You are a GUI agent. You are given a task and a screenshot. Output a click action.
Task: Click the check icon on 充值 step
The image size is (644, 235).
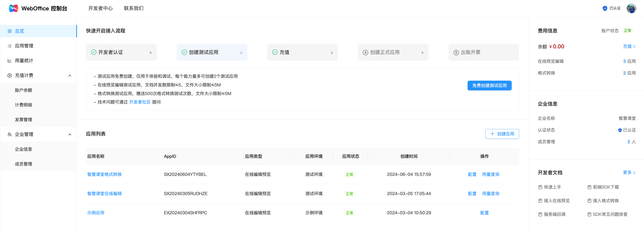[x=275, y=52]
